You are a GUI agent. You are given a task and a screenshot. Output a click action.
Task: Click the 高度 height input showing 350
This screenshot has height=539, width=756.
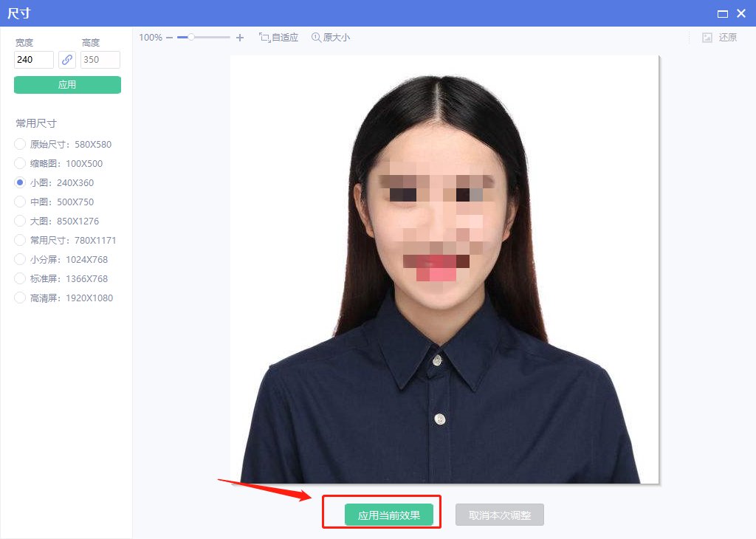[x=100, y=60]
